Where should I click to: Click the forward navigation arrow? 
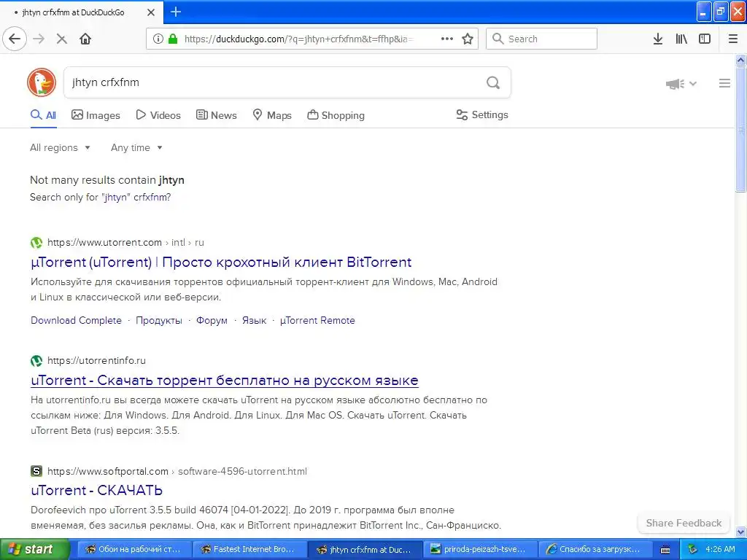click(39, 39)
